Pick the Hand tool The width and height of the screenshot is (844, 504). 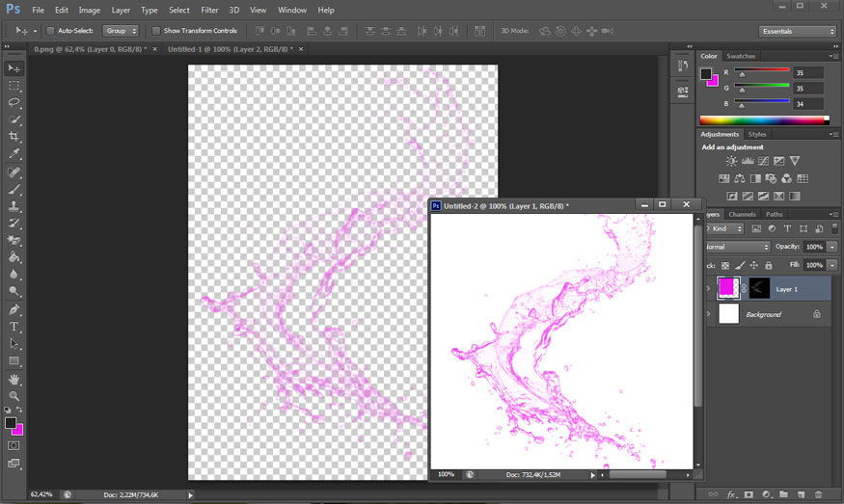(x=14, y=379)
